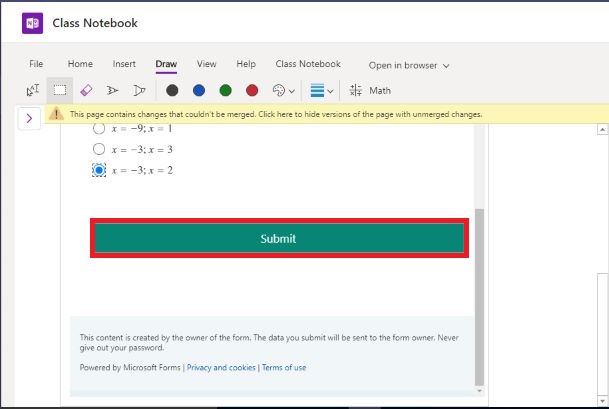Select the first pen tool

112,91
